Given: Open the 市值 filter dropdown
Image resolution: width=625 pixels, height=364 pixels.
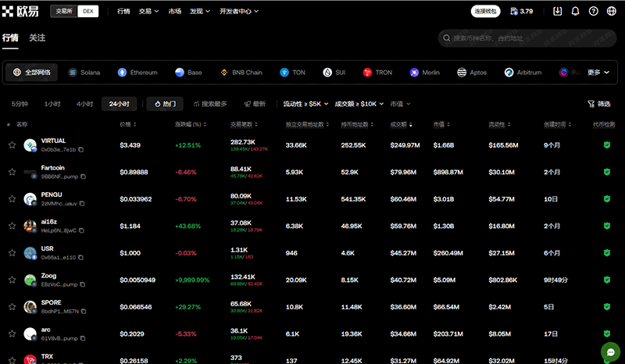Looking at the screenshot, I should [x=400, y=104].
